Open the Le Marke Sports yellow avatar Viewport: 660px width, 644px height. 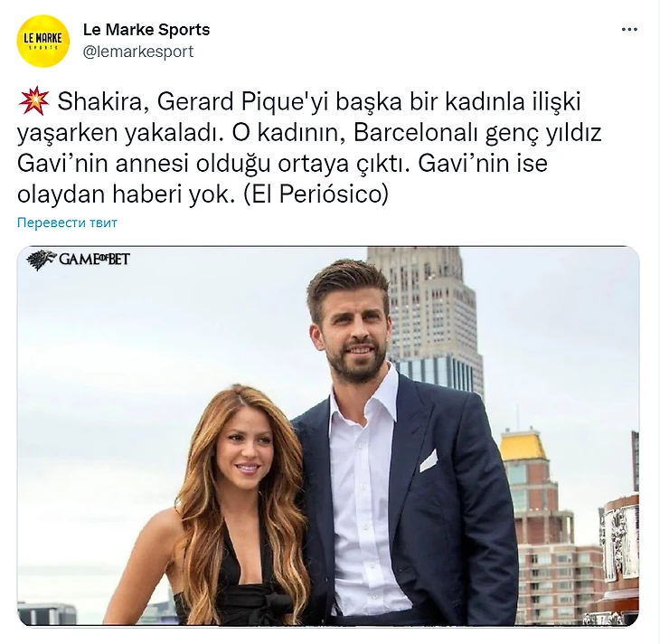[x=42, y=42]
